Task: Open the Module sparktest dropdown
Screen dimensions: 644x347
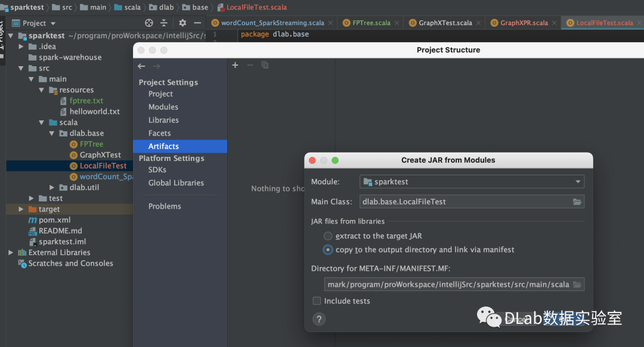Action: tap(472, 182)
